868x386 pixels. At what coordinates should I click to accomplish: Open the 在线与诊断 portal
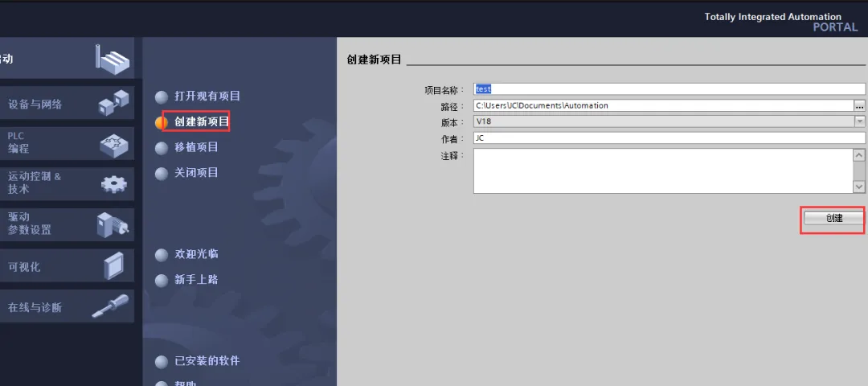pyautogui.click(x=67, y=306)
